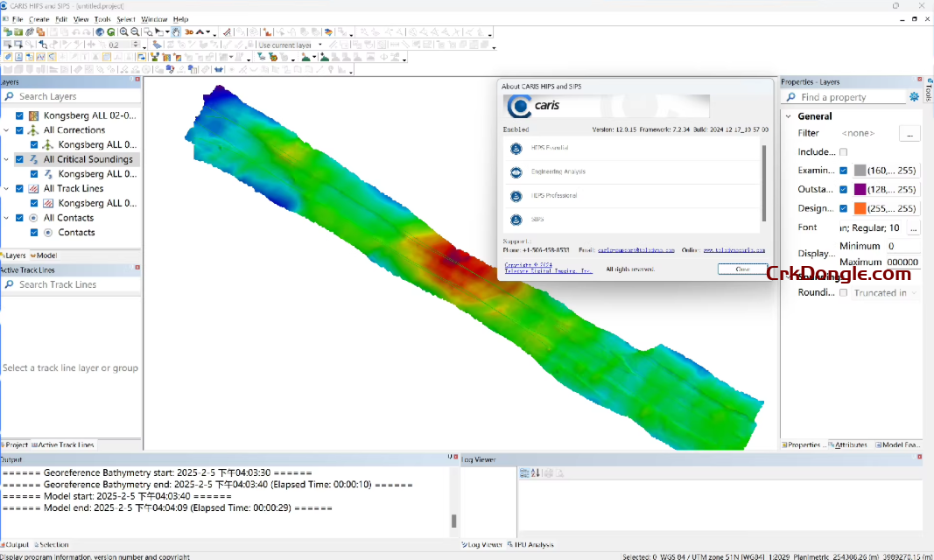This screenshot has width=934, height=560.
Task: Select the Zoom In tool
Action: (x=123, y=32)
